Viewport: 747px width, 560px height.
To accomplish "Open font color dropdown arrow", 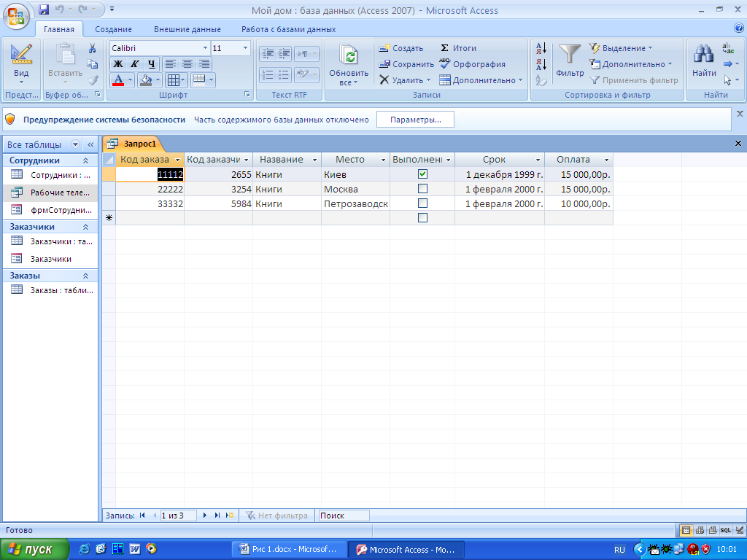I will point(130,80).
